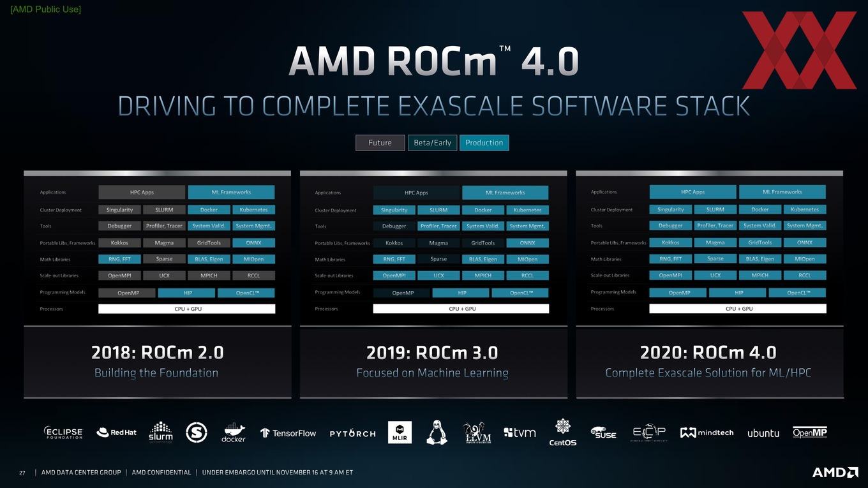Click the LLVM dragon logo

click(x=476, y=432)
